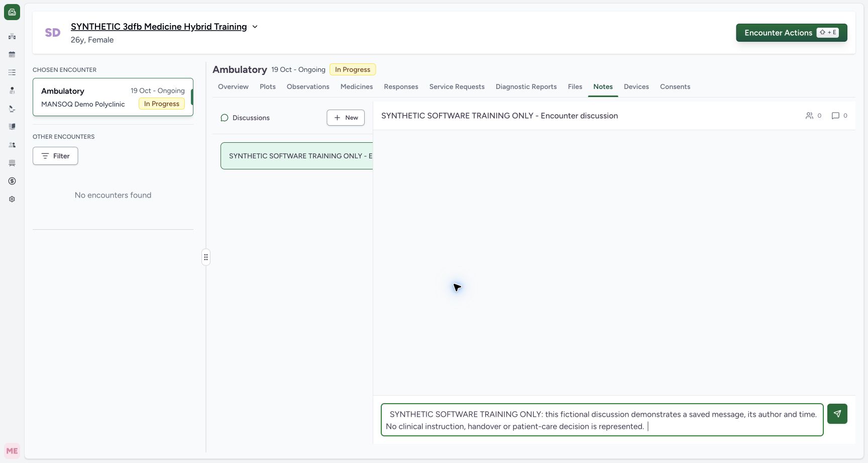Switch to the Consents tab
The image size is (868, 463).
[675, 86]
